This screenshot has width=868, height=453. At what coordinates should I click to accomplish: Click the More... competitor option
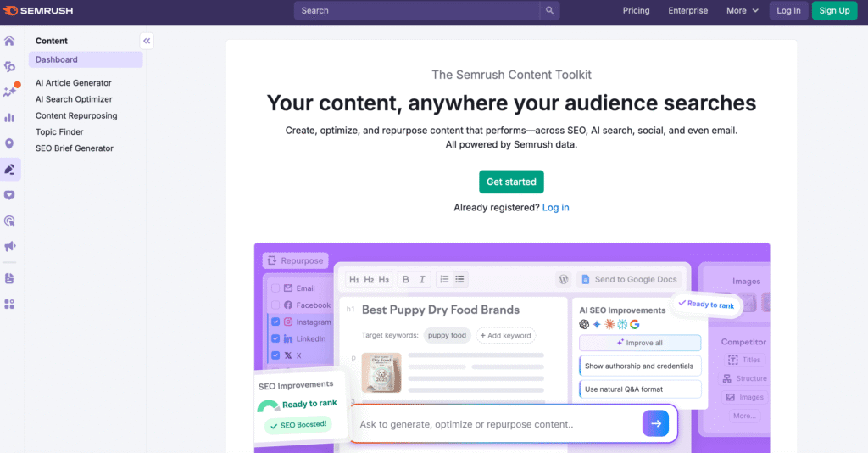[x=744, y=416]
